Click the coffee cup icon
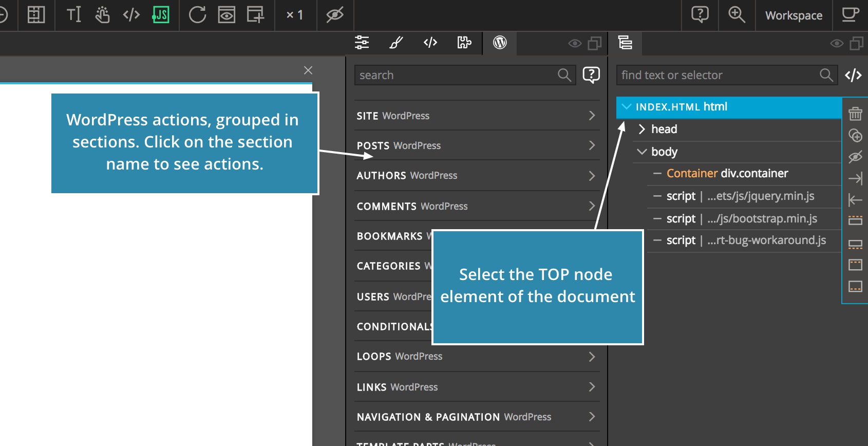 (851, 14)
